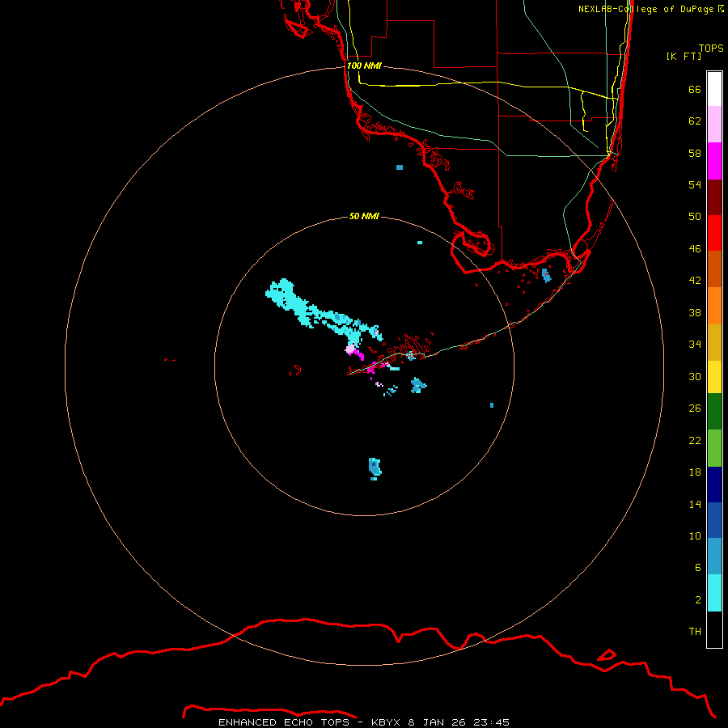The image size is (728, 728).
Task: Select the burnt orange legend swatch
Action: 714,269
